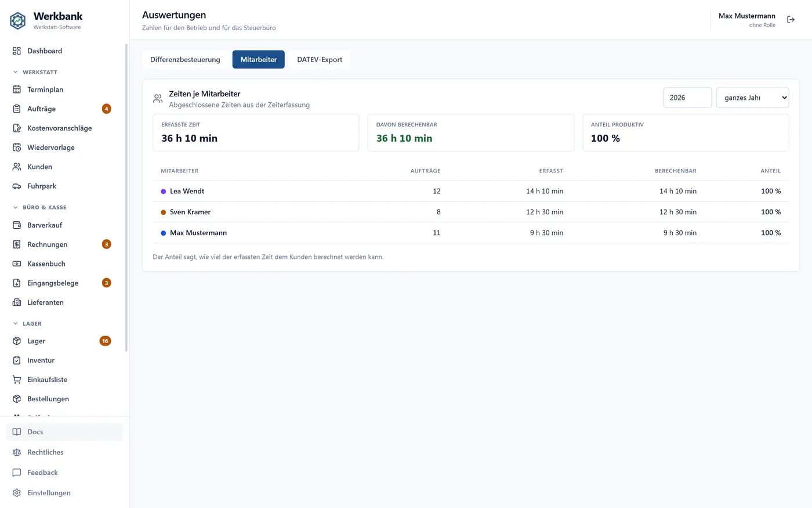This screenshot has width=812, height=508.
Task: Click the Lager box icon
Action: [17, 341]
